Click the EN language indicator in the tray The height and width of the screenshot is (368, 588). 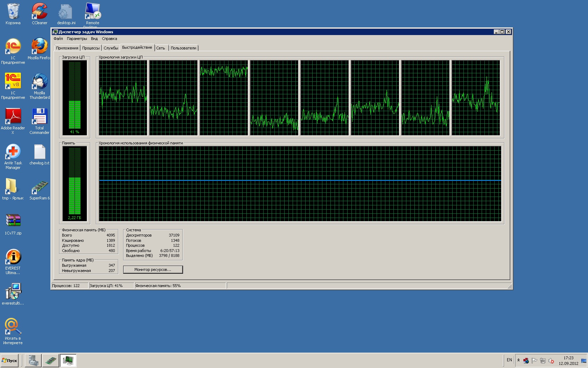pyautogui.click(x=509, y=360)
